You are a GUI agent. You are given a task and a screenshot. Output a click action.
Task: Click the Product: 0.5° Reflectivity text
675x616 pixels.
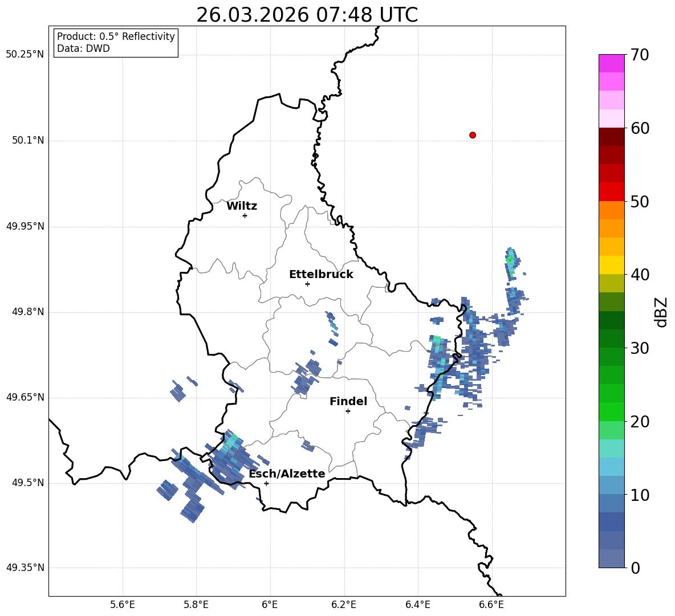point(116,36)
